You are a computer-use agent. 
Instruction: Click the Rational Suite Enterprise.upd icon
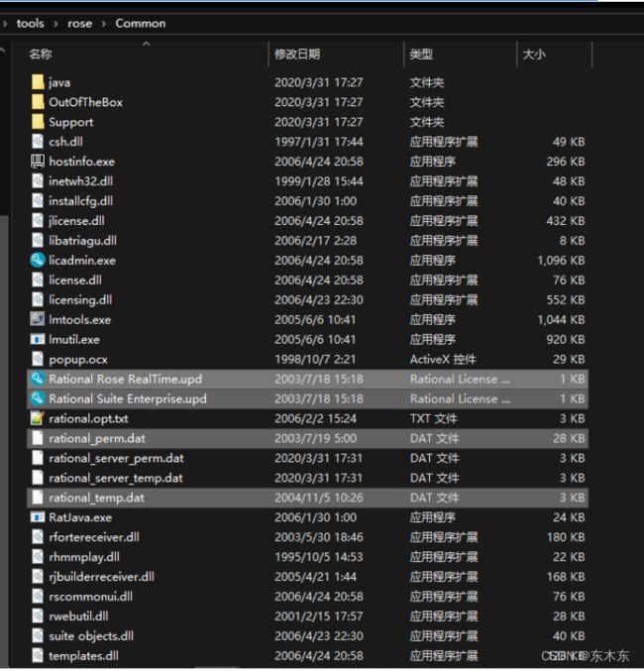pyautogui.click(x=38, y=398)
